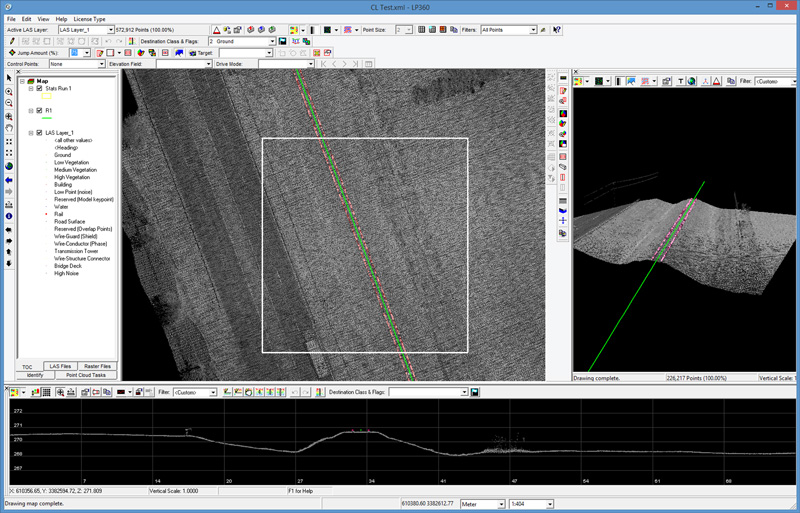Open the Elevation Field dropdown
Screen dimensions: 800x513
208,64
